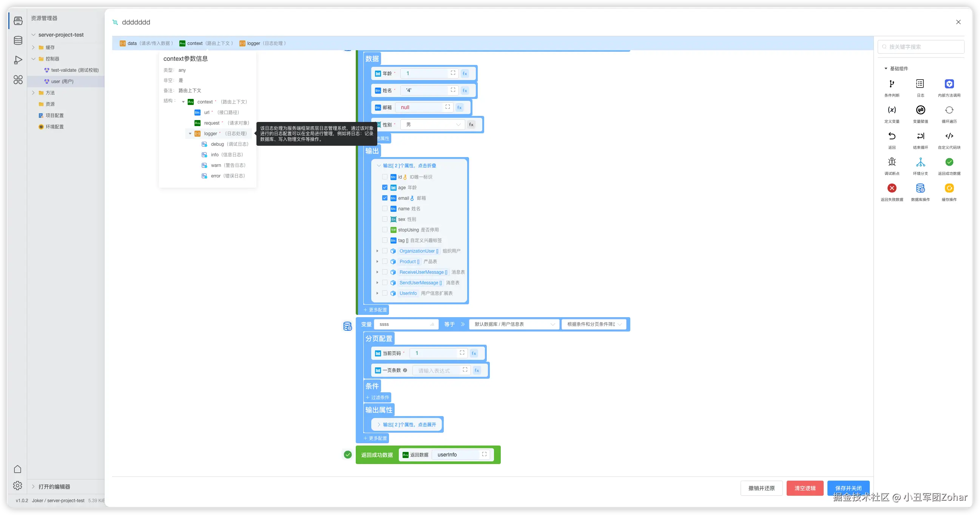Check the name 姓名 output checkbox

tap(384, 209)
